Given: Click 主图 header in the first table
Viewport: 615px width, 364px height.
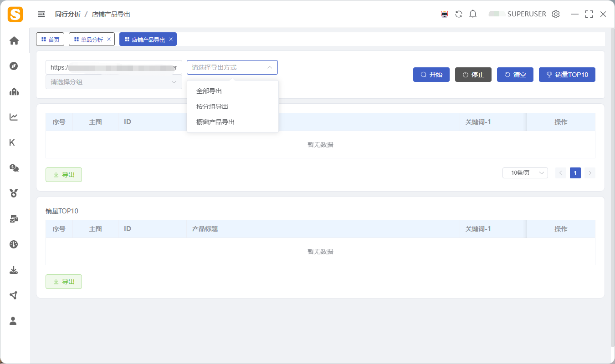Looking at the screenshot, I should pyautogui.click(x=96, y=122).
